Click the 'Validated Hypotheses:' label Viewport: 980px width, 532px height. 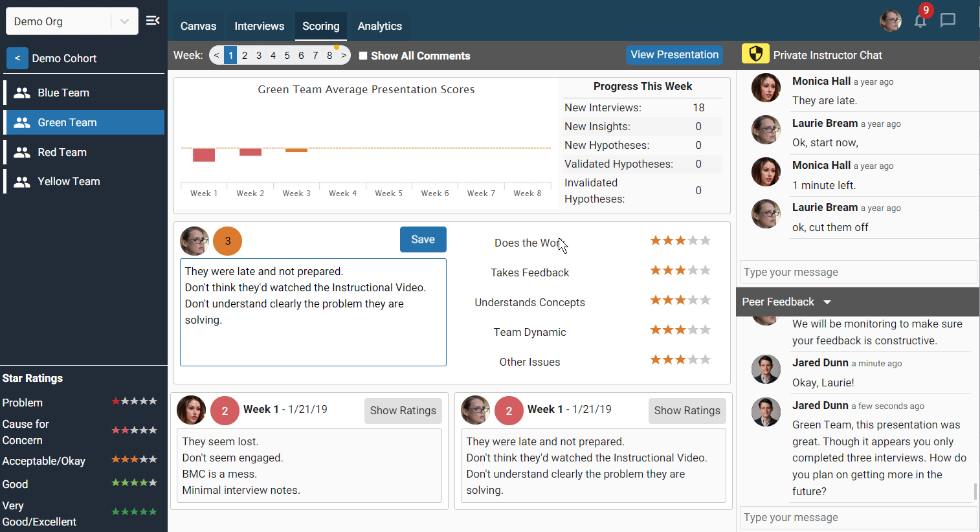(618, 164)
